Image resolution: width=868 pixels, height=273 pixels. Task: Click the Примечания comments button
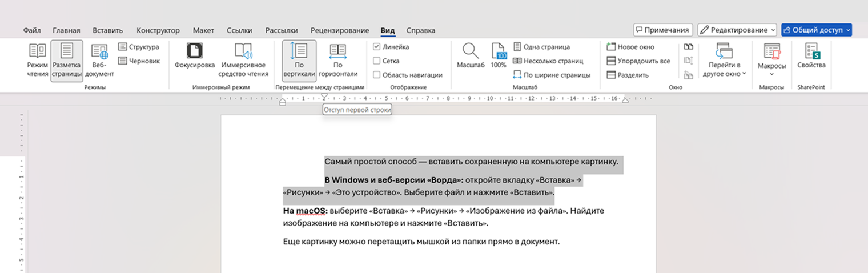[663, 30]
